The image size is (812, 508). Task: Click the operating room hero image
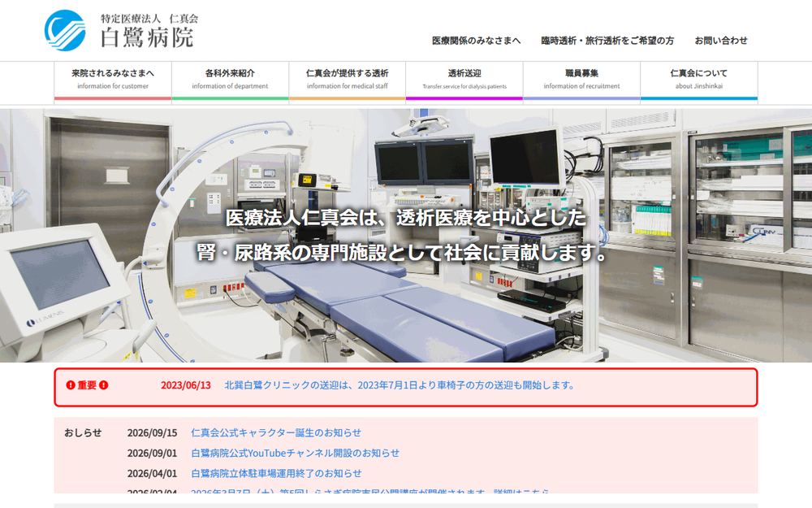point(406,236)
